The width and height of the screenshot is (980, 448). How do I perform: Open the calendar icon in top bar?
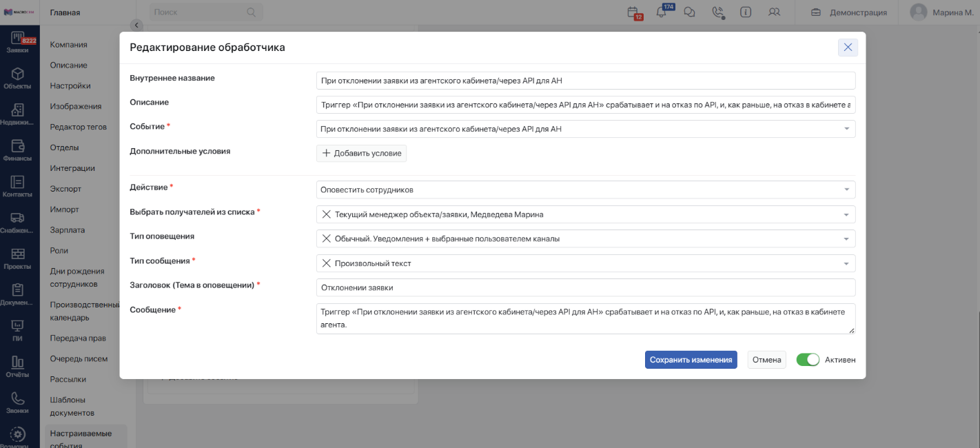pyautogui.click(x=633, y=12)
